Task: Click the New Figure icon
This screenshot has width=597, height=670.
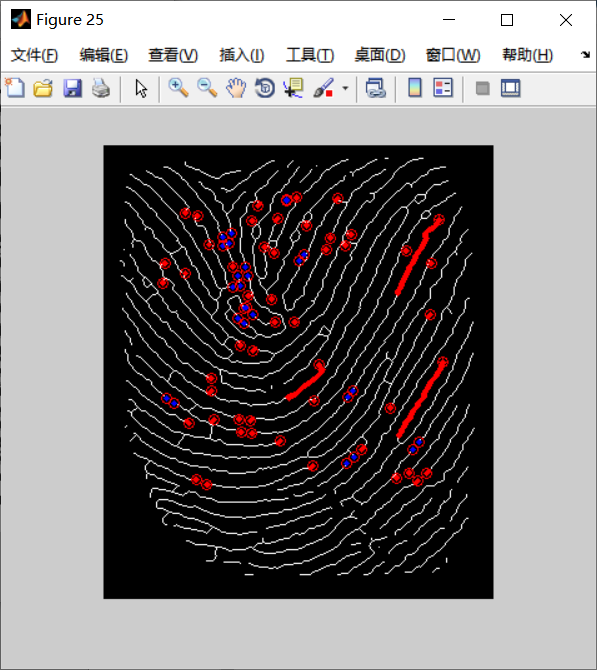Action: tap(15, 88)
